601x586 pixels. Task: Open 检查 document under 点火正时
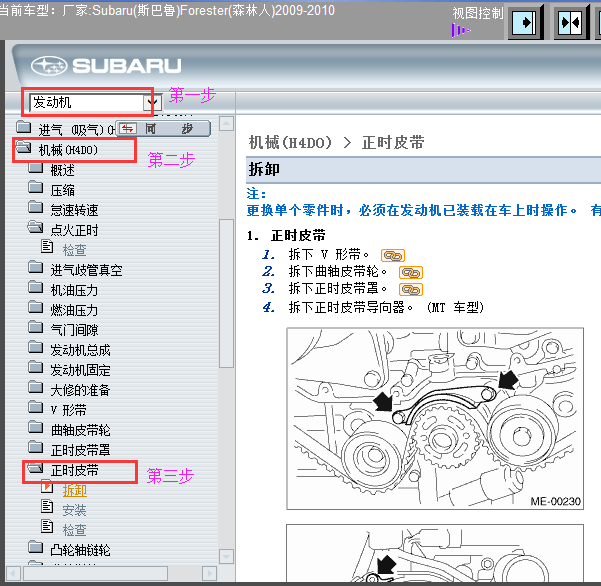(x=74, y=250)
